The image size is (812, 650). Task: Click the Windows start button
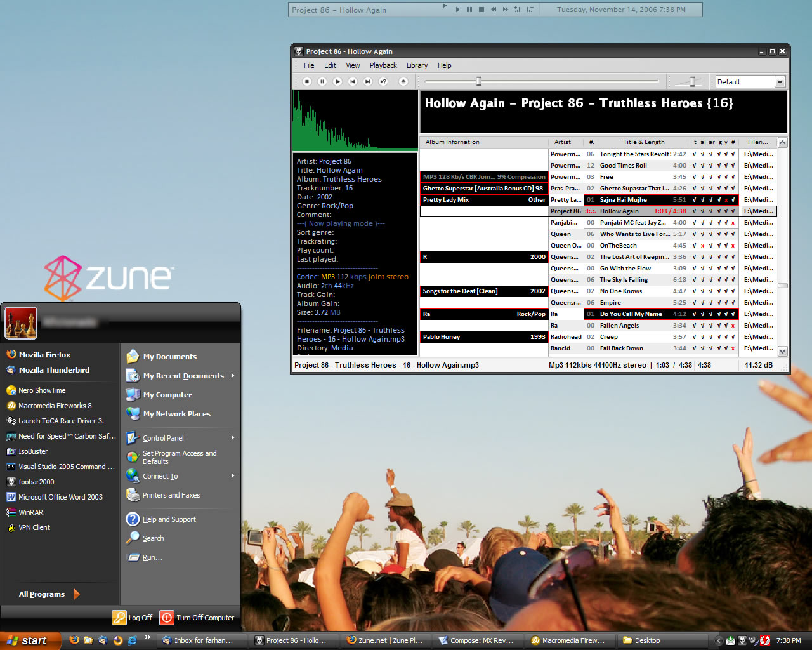click(30, 640)
